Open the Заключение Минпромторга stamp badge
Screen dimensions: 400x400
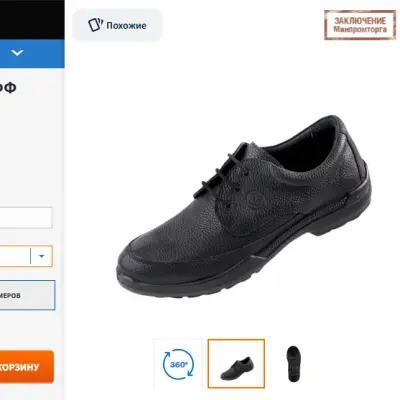360,25
